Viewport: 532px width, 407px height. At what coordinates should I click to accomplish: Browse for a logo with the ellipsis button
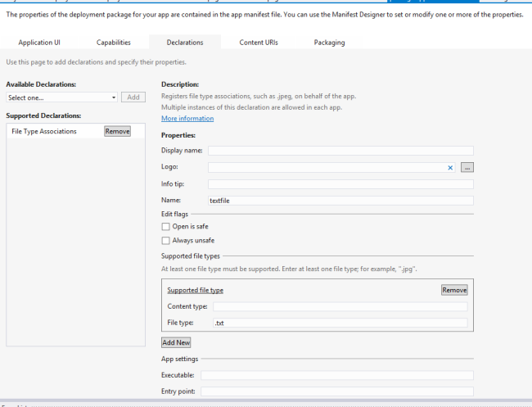pyautogui.click(x=467, y=167)
